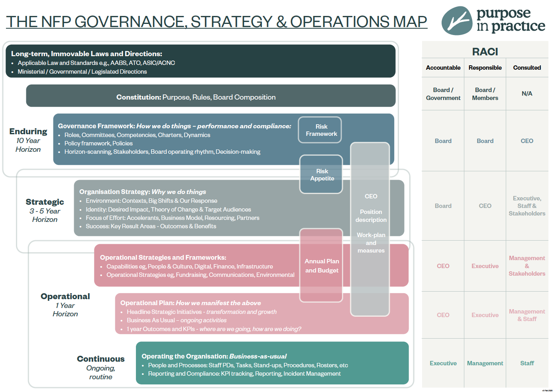The image size is (554, 392).
Task: Select the "Focus of Effort" bullet
Action: (x=173, y=218)
